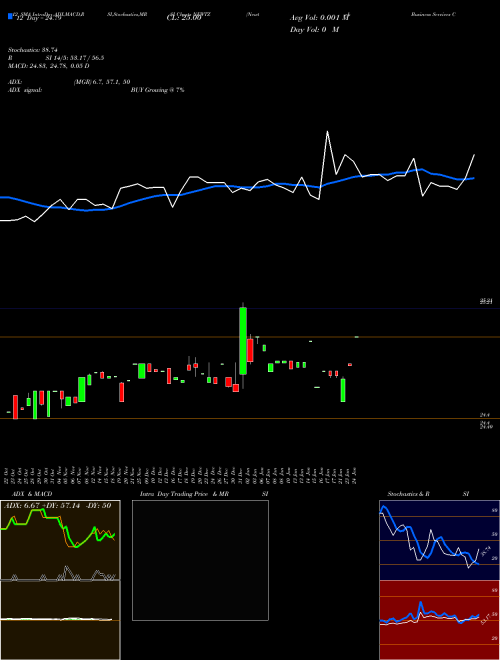Click the first date label '22 Oct' on the axis

(8, 475)
